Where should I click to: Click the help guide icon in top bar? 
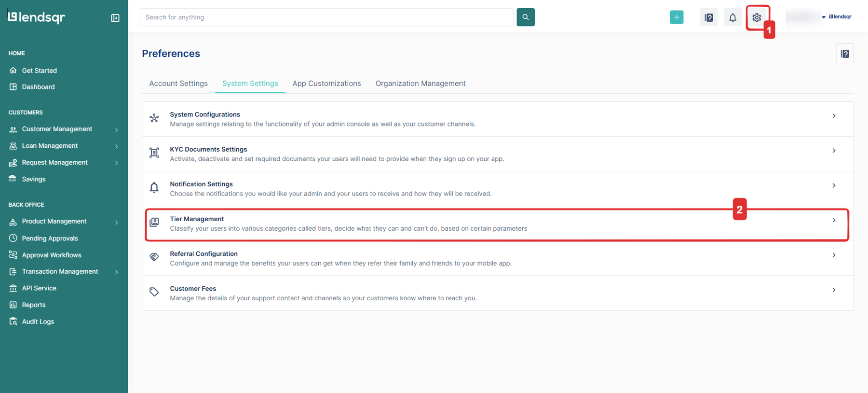click(x=708, y=18)
